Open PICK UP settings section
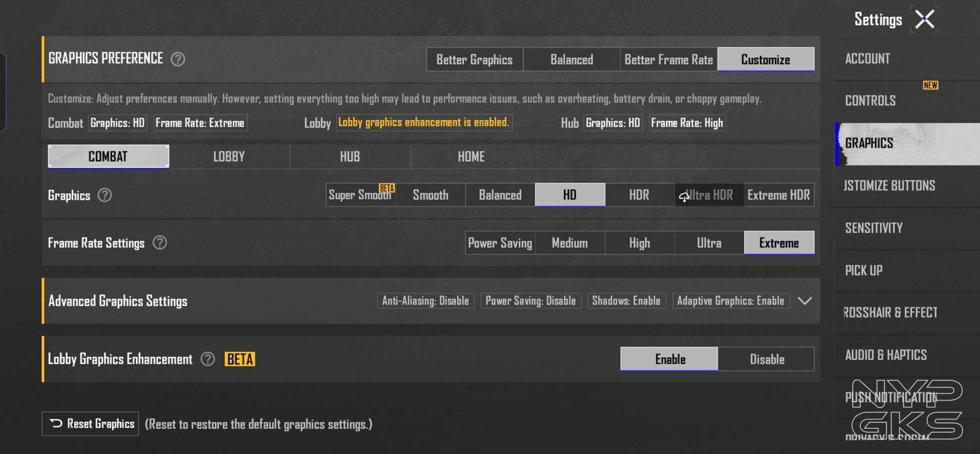Image resolution: width=980 pixels, height=454 pixels. (x=907, y=271)
